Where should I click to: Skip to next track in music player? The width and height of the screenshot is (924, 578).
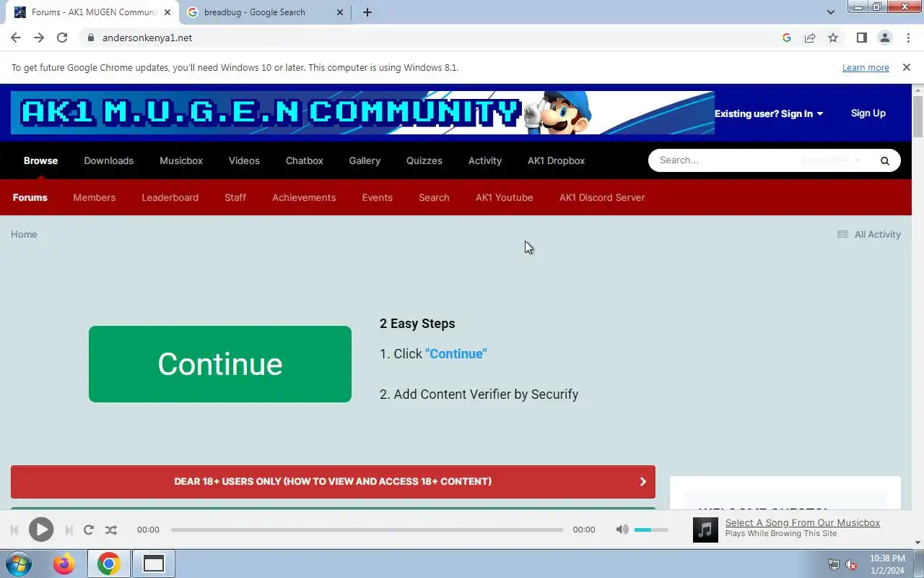pyautogui.click(x=69, y=530)
